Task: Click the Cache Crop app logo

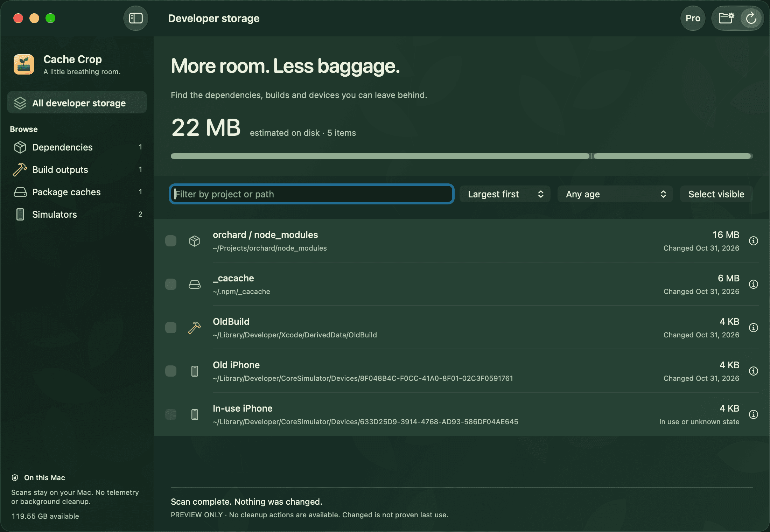Action: [x=24, y=64]
